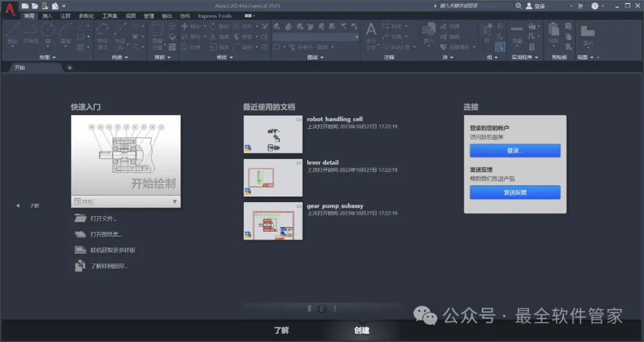Click the Multiline Text (多行文字) large A icon

(371, 30)
